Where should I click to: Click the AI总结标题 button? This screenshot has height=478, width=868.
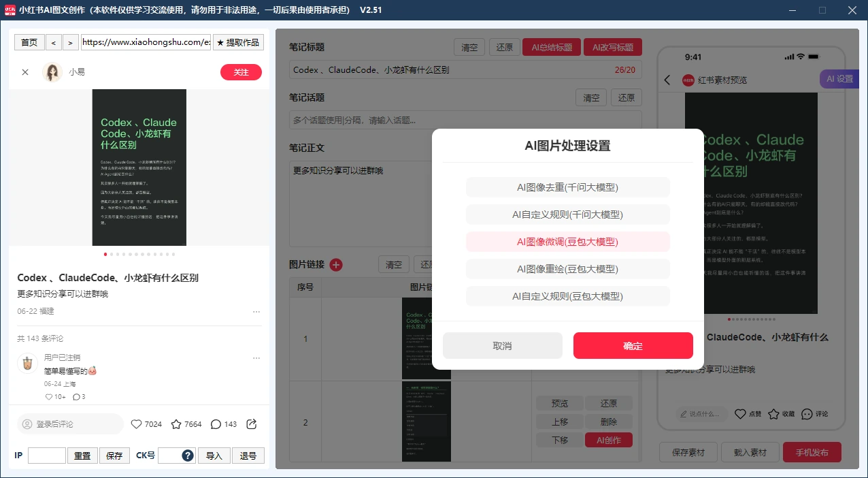pos(552,48)
